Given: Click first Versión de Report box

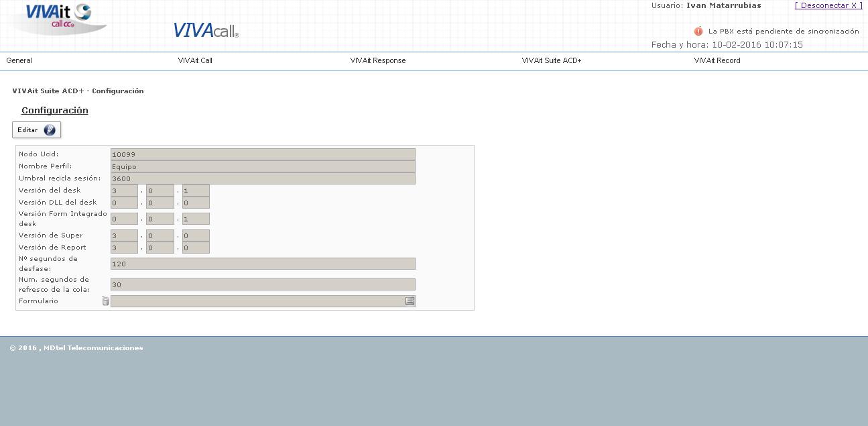Looking at the screenshot, I should 124,248.
